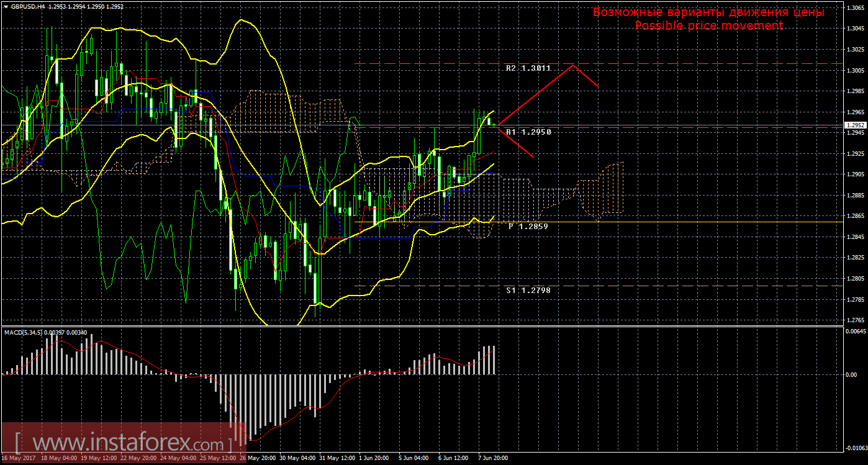Select the R1 1.2950 resistance label
Image resolution: width=868 pixels, height=465 pixels.
coord(528,132)
